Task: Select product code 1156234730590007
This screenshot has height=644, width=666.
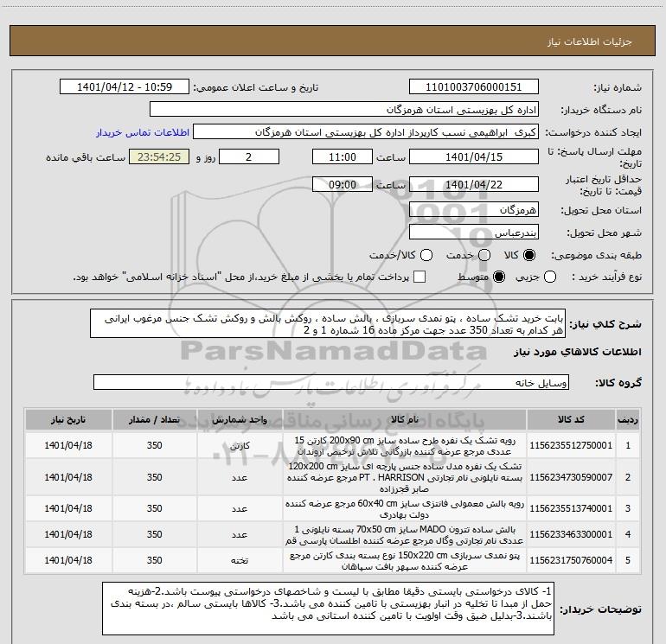Action: (571, 477)
